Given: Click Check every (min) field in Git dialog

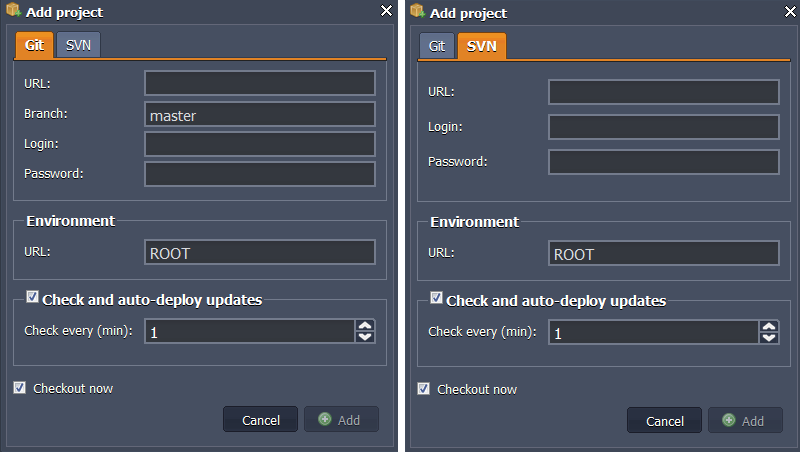Looking at the screenshot, I should (x=250, y=331).
